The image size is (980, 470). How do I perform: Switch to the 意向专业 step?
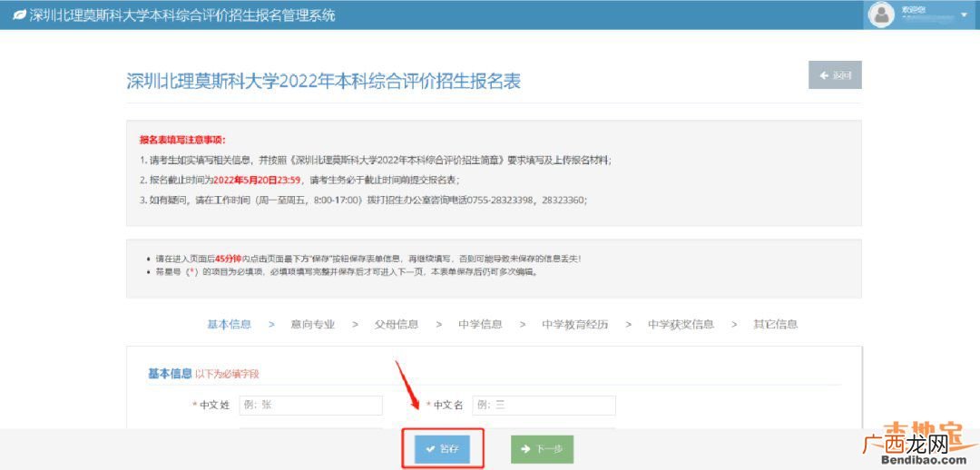312,325
